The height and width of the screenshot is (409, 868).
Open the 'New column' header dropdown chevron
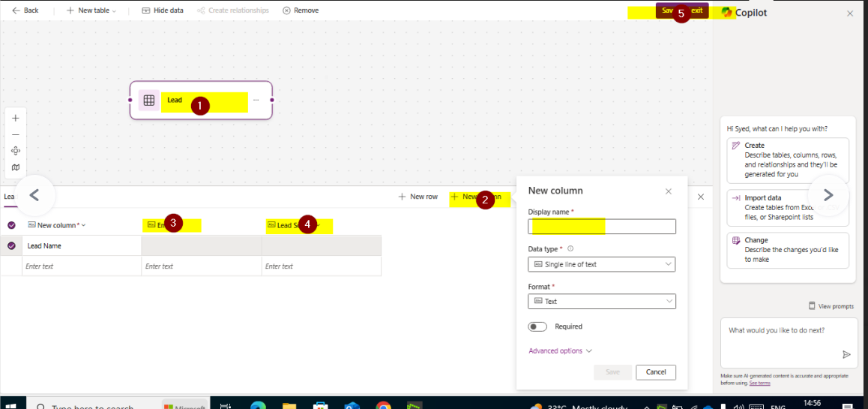84,226
